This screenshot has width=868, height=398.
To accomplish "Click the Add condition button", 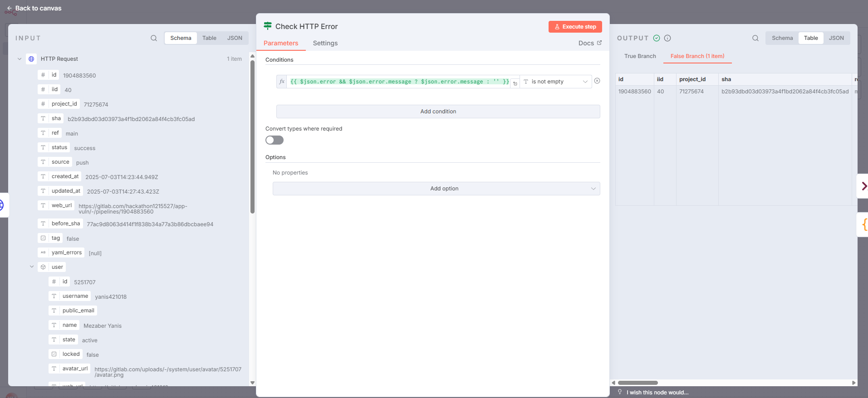I will click(x=438, y=112).
